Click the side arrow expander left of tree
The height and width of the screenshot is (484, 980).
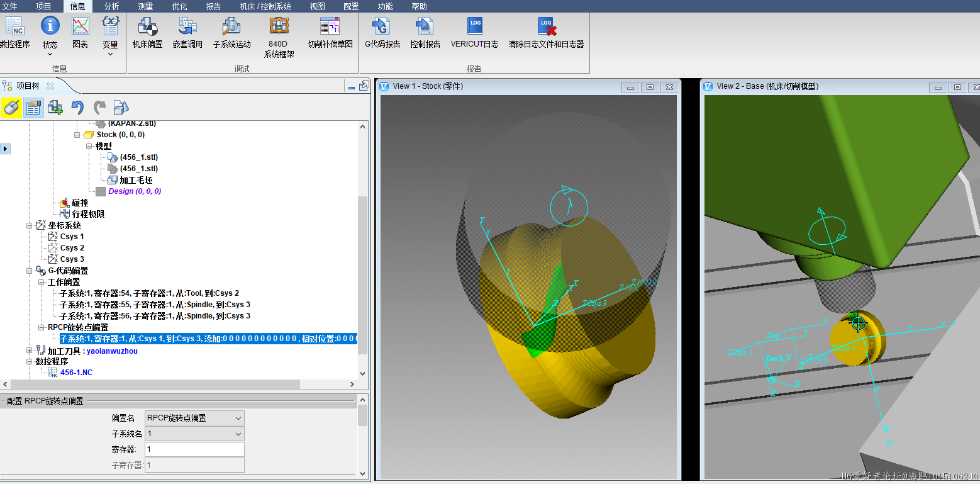click(x=5, y=149)
